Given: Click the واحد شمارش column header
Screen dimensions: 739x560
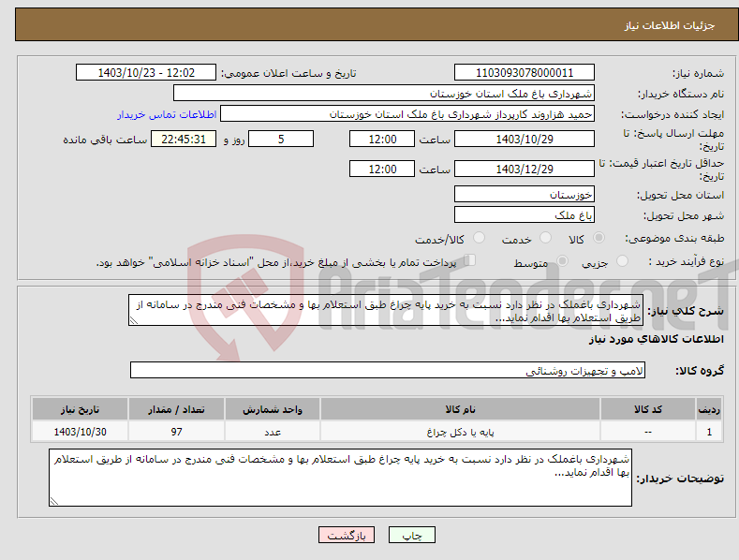Looking at the screenshot, I should coord(273,409).
